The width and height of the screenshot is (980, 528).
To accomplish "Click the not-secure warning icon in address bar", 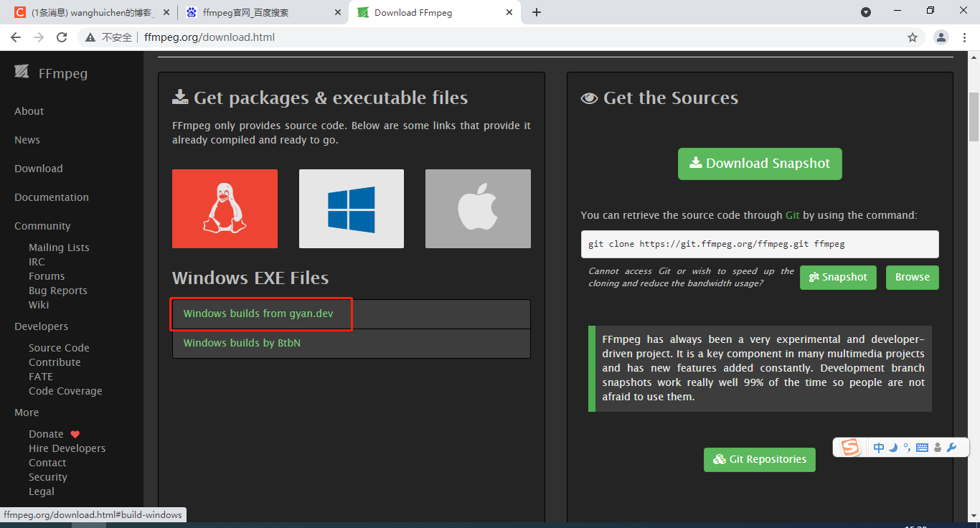I will point(90,37).
